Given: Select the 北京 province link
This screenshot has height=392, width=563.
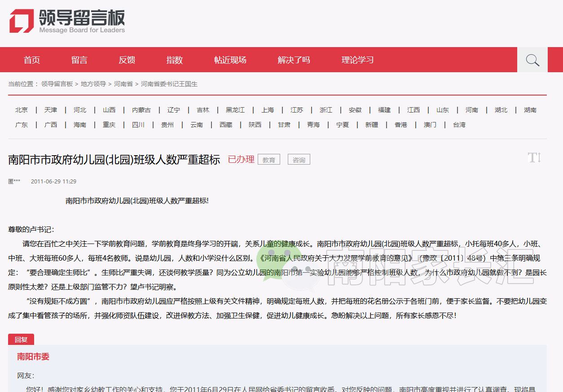Looking at the screenshot, I should (x=22, y=109).
